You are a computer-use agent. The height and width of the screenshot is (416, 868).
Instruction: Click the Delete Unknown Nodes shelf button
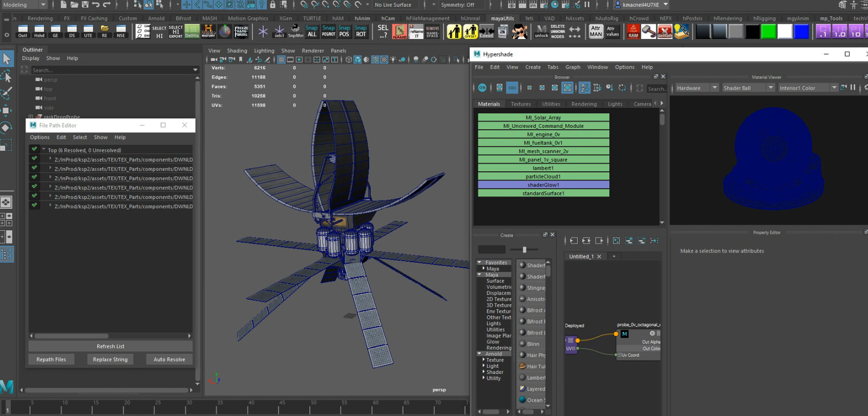click(558, 31)
